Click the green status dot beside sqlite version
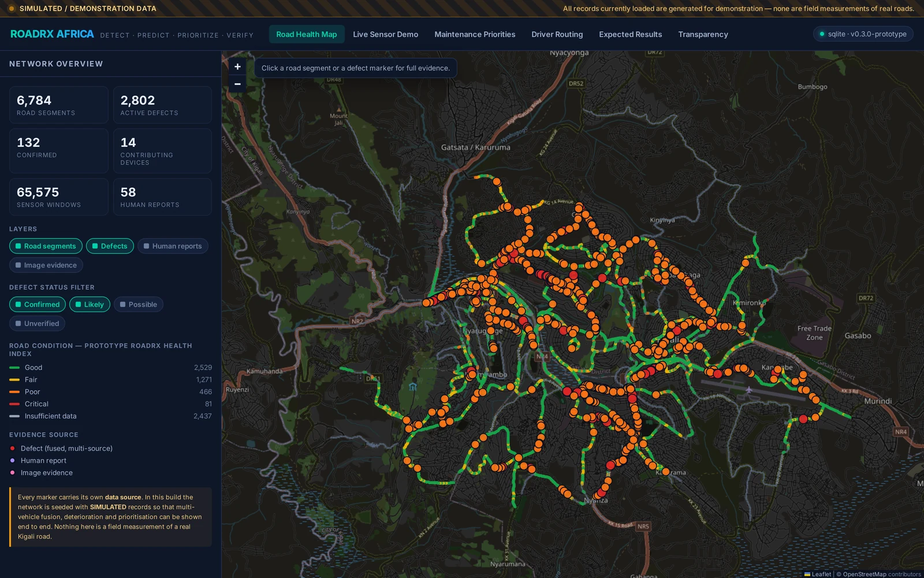The image size is (924, 578). pyautogui.click(x=822, y=34)
